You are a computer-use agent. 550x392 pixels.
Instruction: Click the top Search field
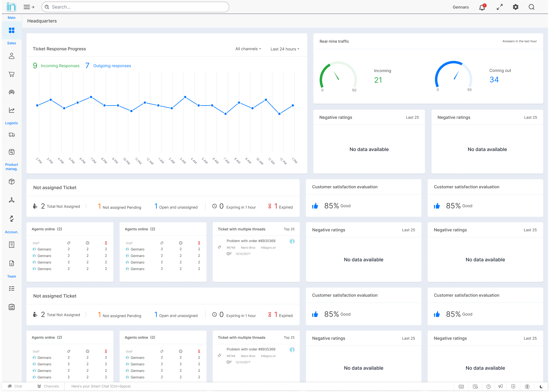click(135, 7)
